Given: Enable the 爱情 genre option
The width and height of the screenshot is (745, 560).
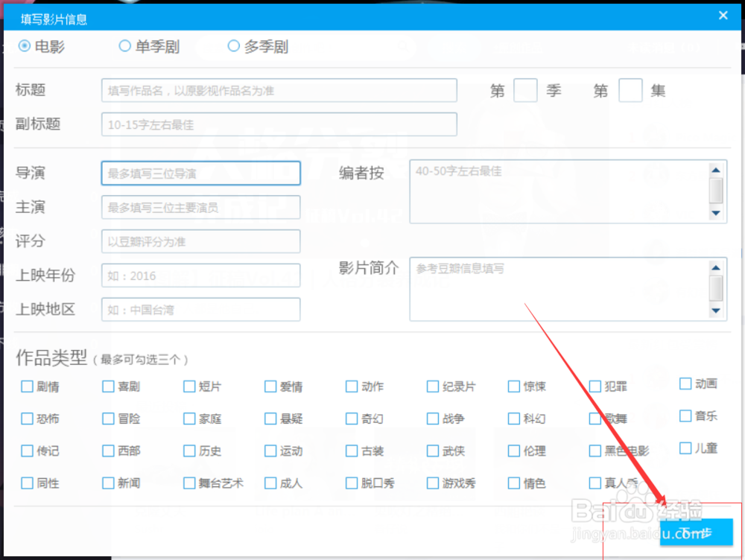Looking at the screenshot, I should [270, 386].
